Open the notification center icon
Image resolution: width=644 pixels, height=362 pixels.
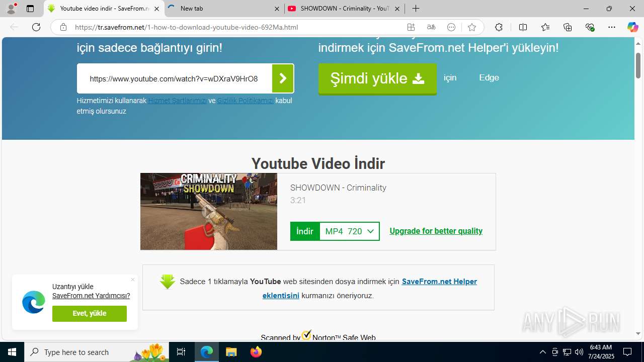627,352
